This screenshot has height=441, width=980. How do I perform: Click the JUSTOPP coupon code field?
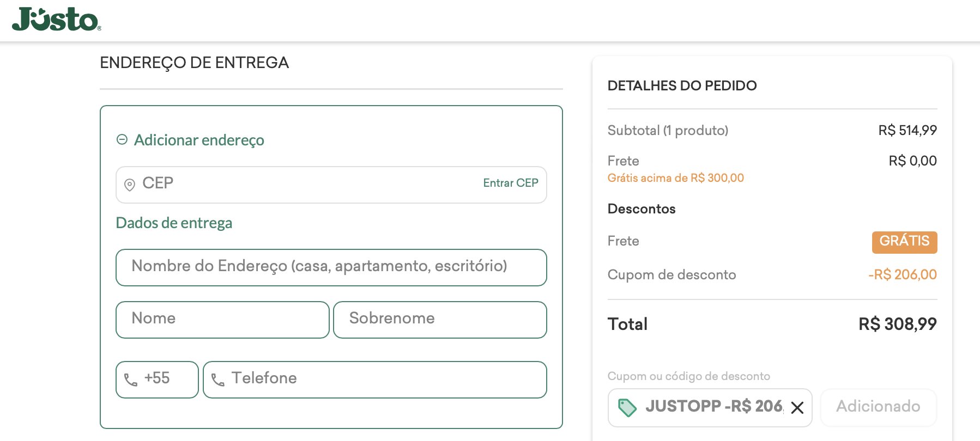click(x=710, y=407)
